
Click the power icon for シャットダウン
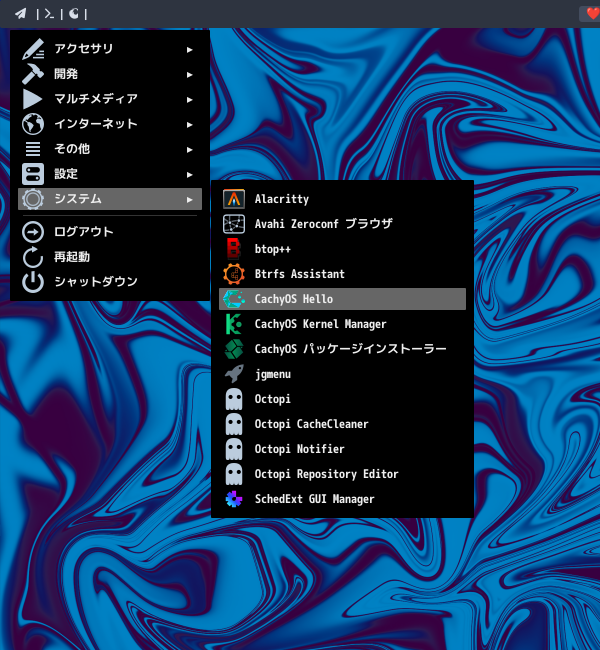33,282
